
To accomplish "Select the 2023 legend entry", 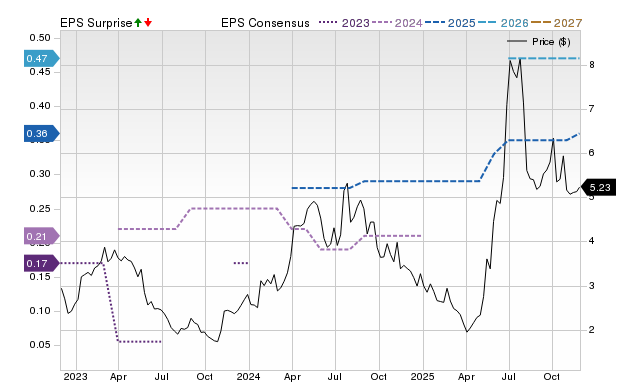I will coord(344,23).
